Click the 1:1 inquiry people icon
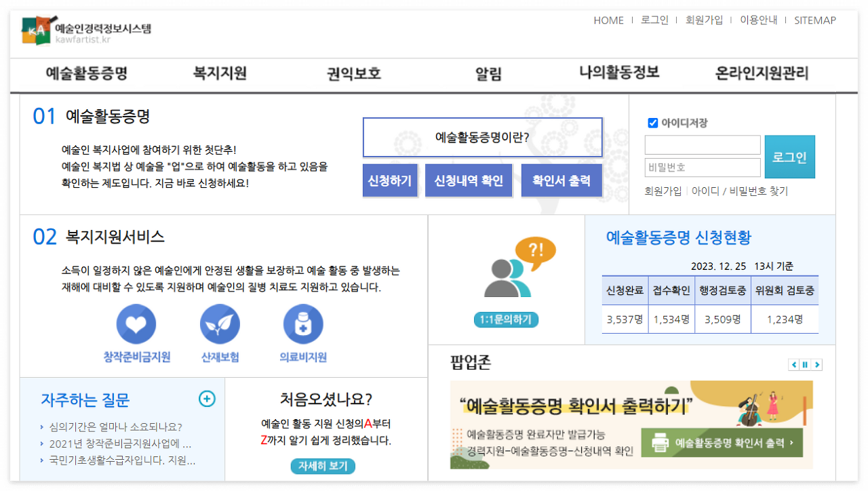This screenshot has height=491, width=868. (520, 268)
